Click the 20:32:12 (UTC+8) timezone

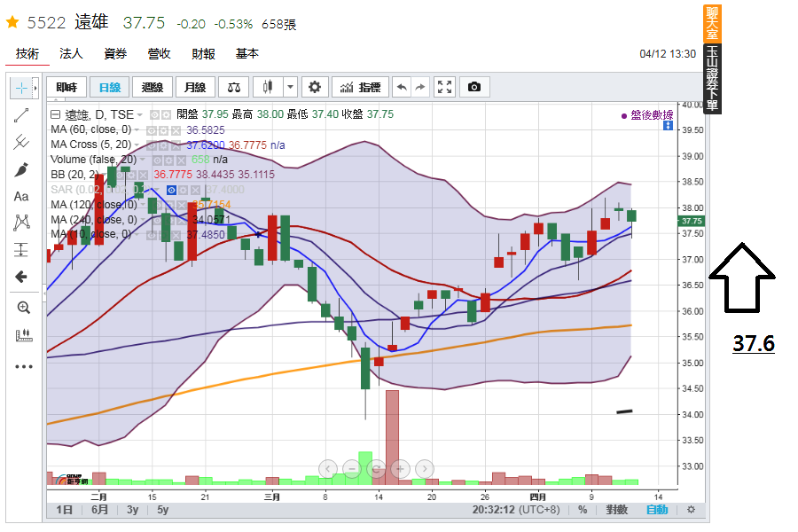516,510
